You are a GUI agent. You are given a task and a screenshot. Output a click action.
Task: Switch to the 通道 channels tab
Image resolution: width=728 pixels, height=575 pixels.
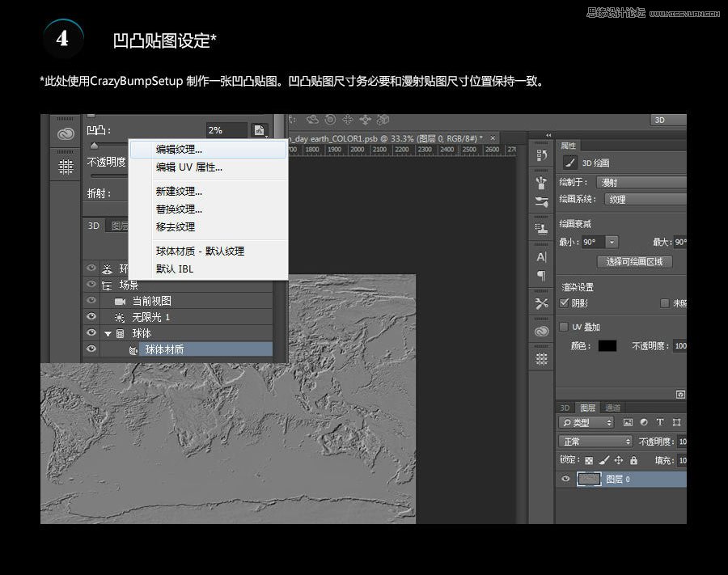pyautogui.click(x=612, y=408)
